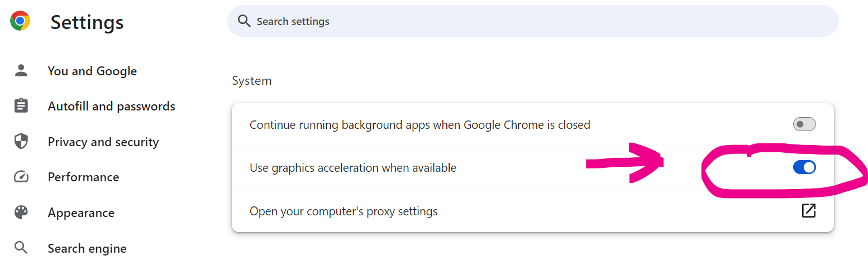Open the Search engine settings
The height and width of the screenshot is (270, 868).
tap(87, 248)
